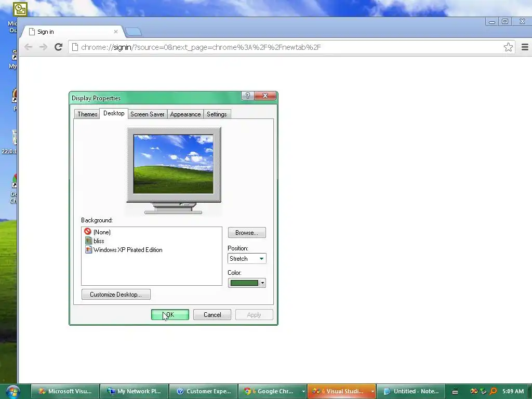Switch to the Settings tab
Viewport: 532px width, 399px height.
217,114
